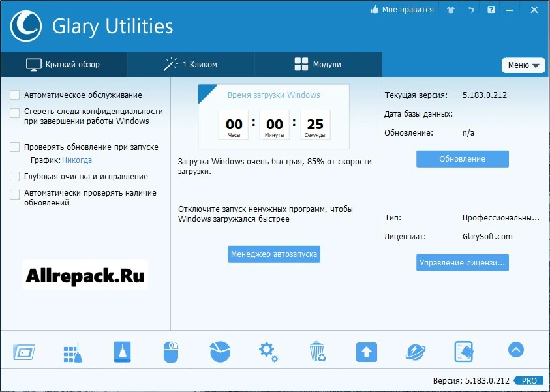Click the mouse-shaped context menu manager icon

(x=171, y=352)
